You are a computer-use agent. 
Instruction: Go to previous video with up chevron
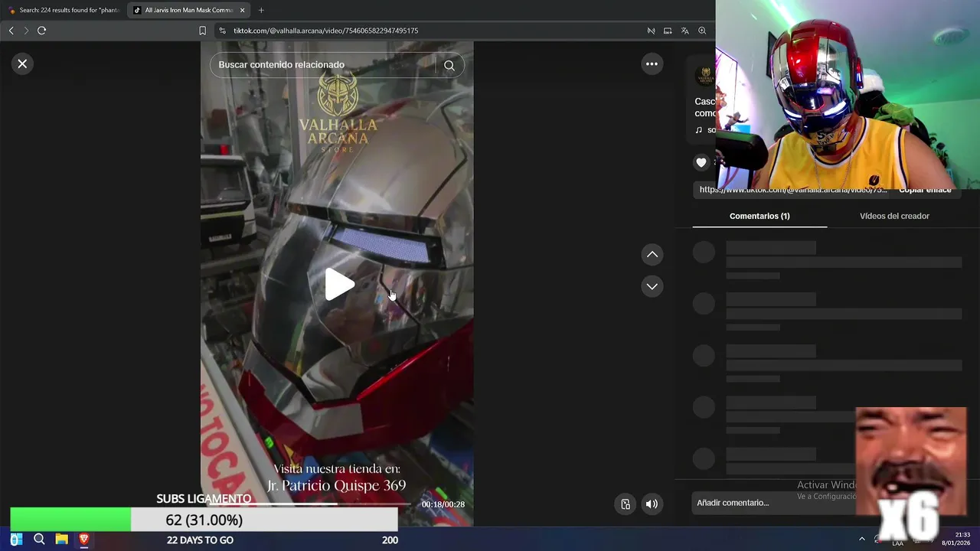pyautogui.click(x=652, y=254)
